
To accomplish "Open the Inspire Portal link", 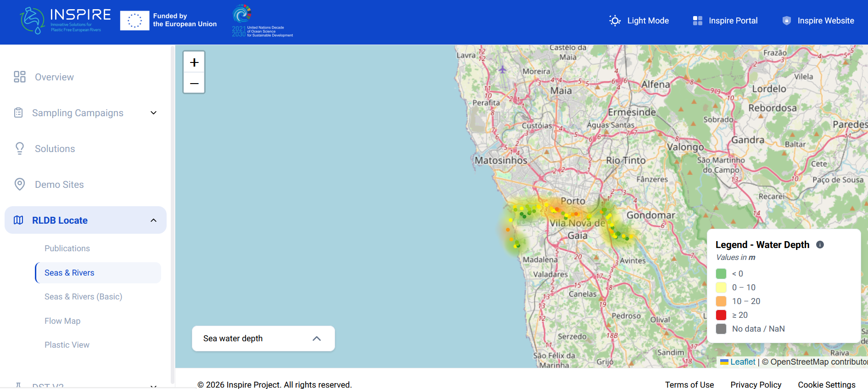I will point(725,21).
